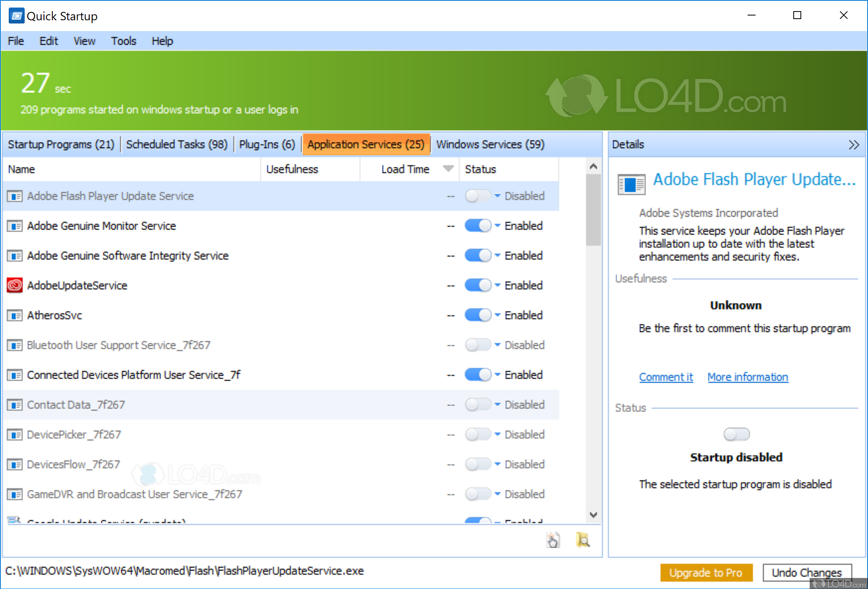Click the Connected Devices Platform User Service icon
Viewport: 868px width, 589px height.
[15, 375]
